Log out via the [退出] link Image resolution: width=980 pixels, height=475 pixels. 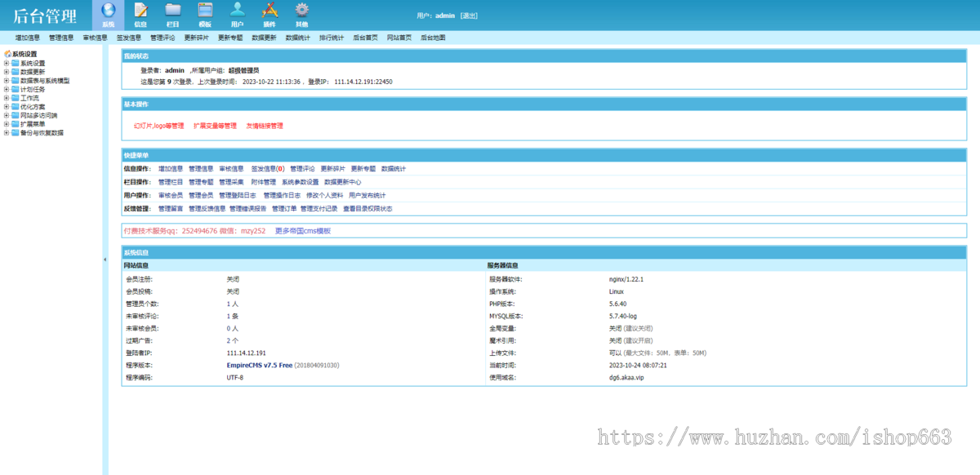pyautogui.click(x=469, y=16)
